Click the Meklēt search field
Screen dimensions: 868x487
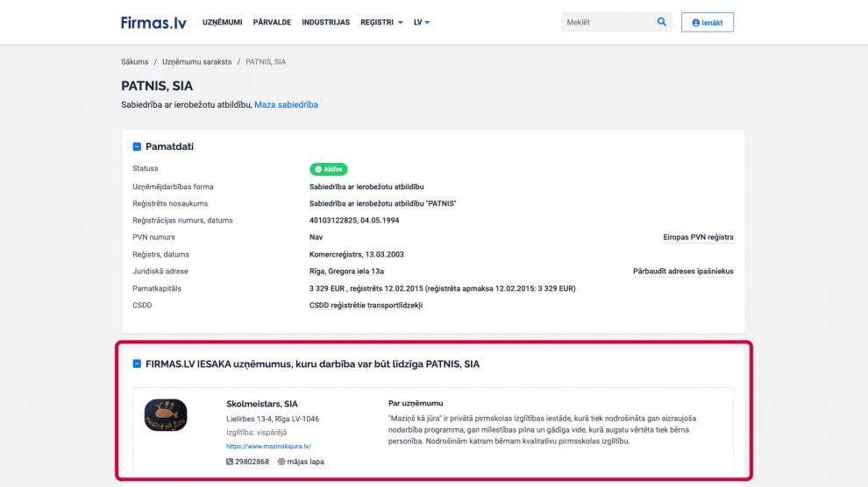tap(607, 22)
